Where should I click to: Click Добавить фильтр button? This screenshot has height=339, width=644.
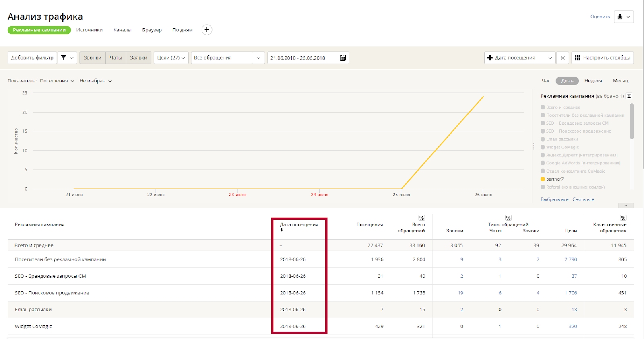click(x=32, y=58)
